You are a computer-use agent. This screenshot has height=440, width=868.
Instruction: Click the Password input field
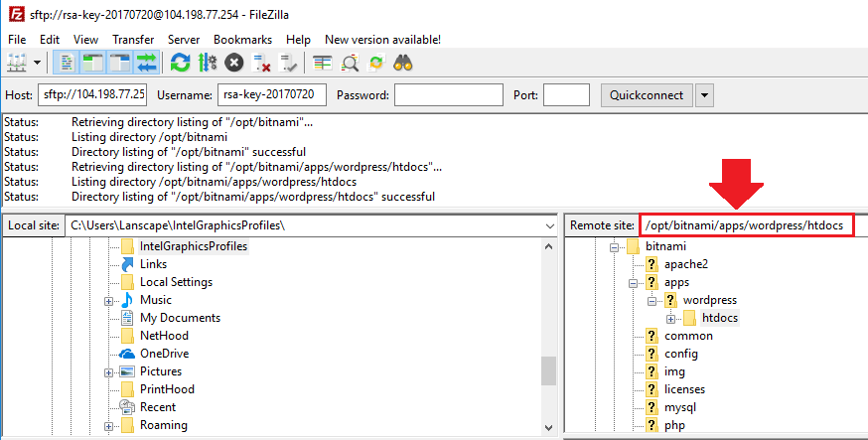pyautogui.click(x=448, y=94)
